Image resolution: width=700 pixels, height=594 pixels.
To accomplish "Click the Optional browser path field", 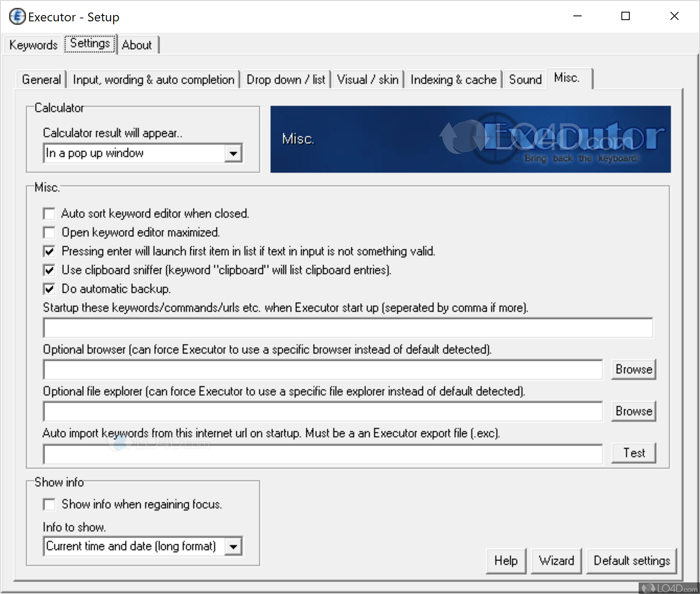I will click(x=323, y=370).
